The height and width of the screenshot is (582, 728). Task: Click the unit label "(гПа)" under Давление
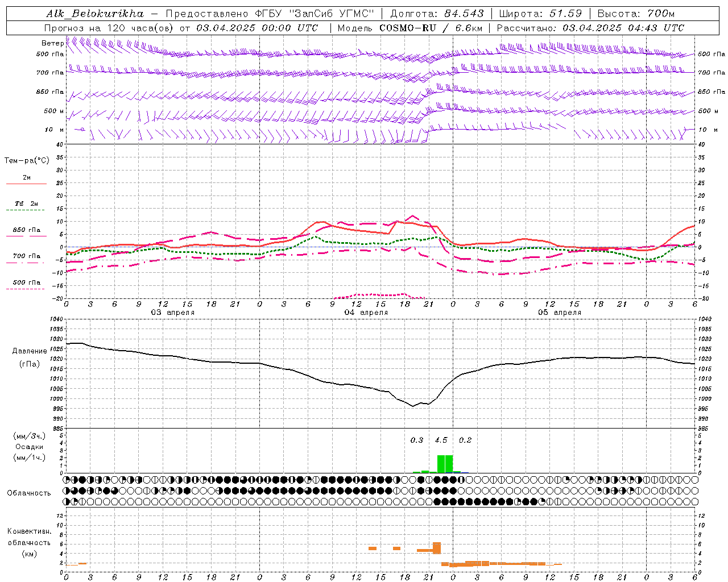(x=30, y=364)
